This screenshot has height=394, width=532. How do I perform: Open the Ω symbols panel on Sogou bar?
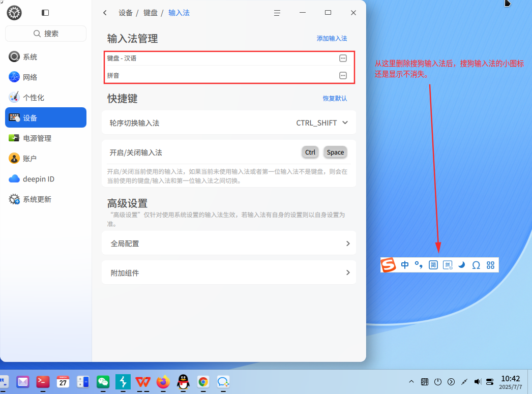(x=476, y=265)
